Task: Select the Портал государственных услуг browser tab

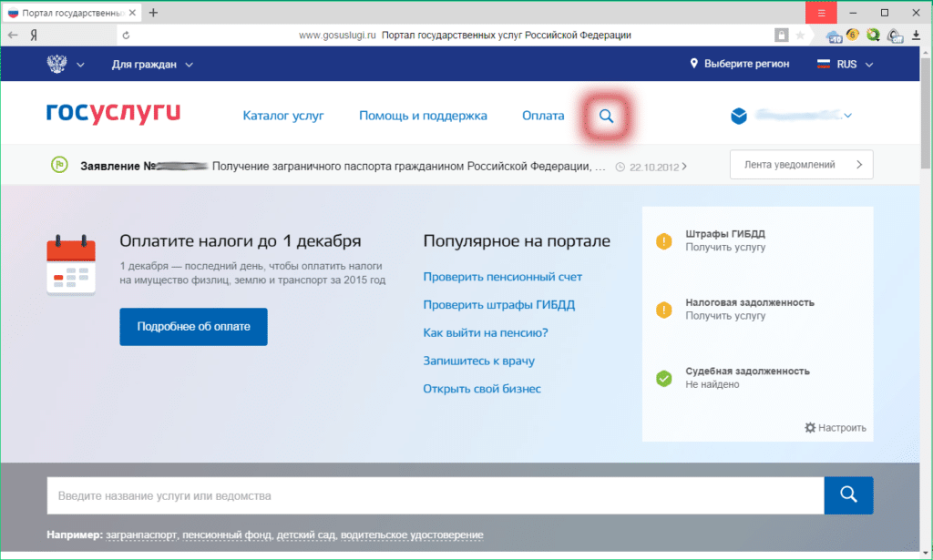Action: coord(70,13)
